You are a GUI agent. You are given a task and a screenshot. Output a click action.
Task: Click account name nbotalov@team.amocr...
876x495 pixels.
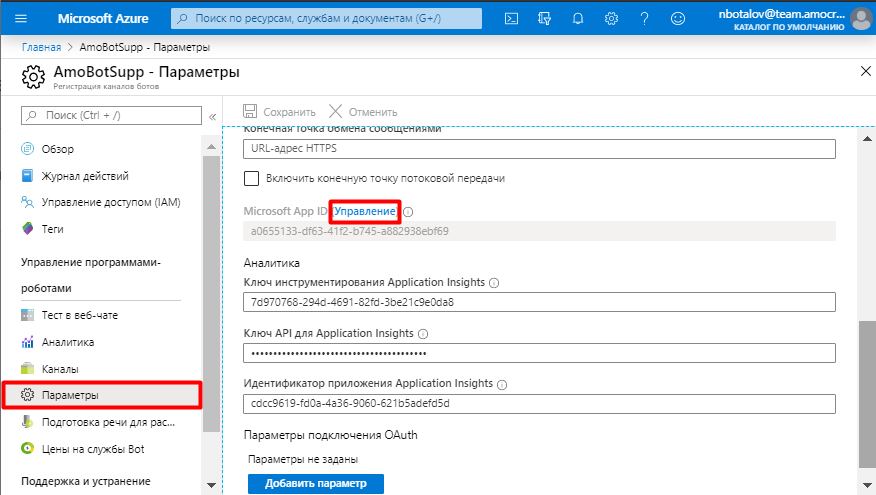point(782,14)
